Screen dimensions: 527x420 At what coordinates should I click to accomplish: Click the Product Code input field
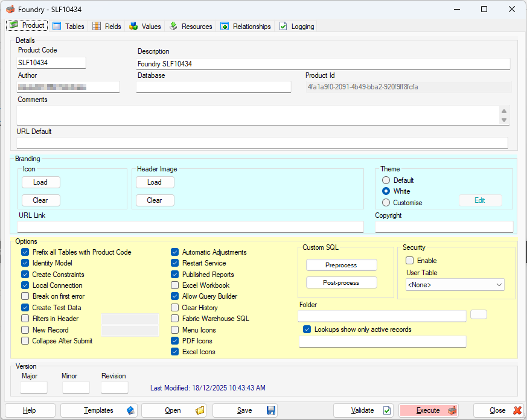[x=51, y=63]
